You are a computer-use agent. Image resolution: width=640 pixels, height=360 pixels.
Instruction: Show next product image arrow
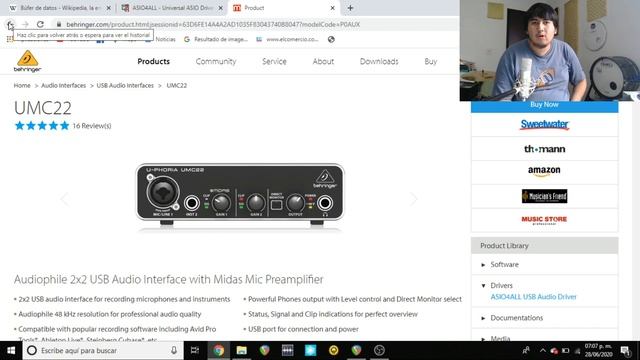414,199
